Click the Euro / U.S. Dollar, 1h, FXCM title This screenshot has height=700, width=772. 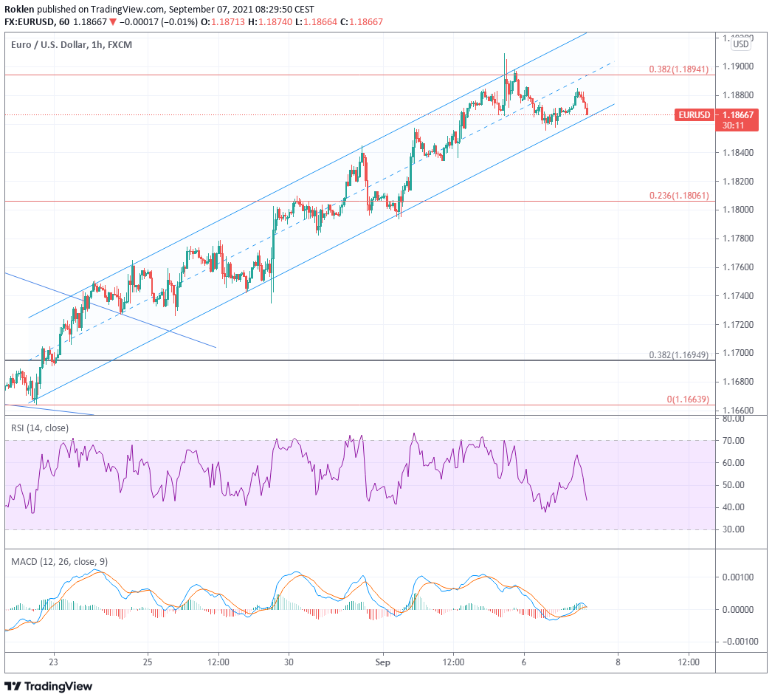click(x=72, y=45)
